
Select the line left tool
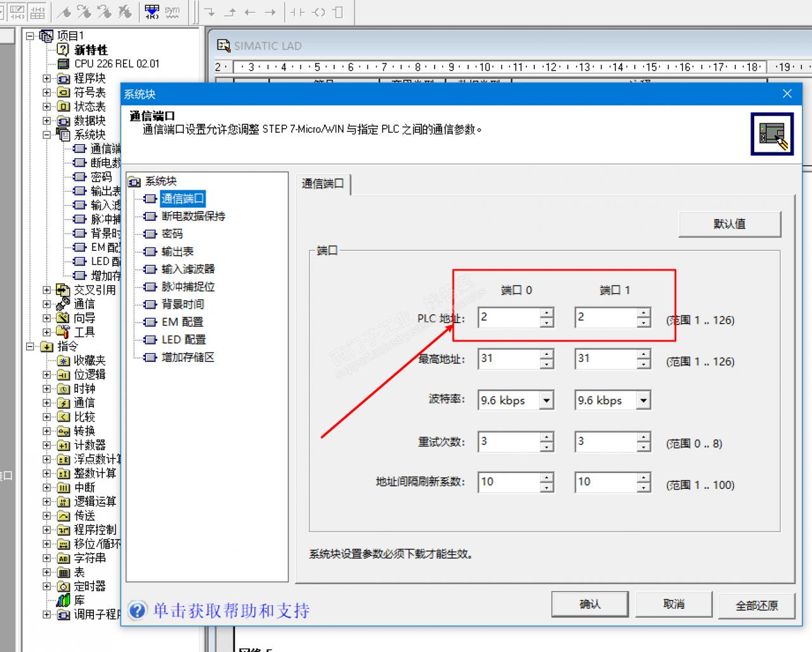250,11
